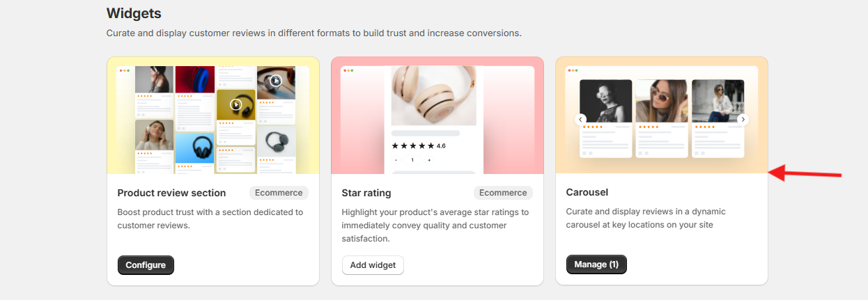Click the plus icon in Star rating preview

pos(428,160)
